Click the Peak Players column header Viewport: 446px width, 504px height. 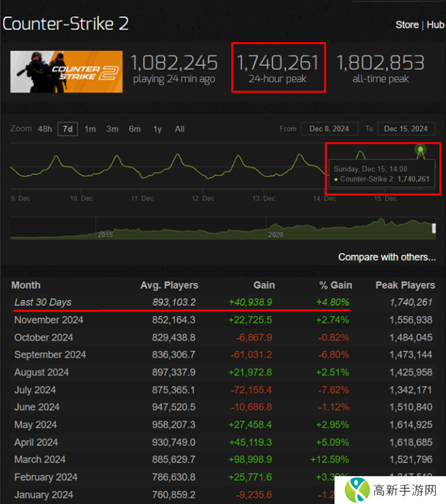pos(405,285)
